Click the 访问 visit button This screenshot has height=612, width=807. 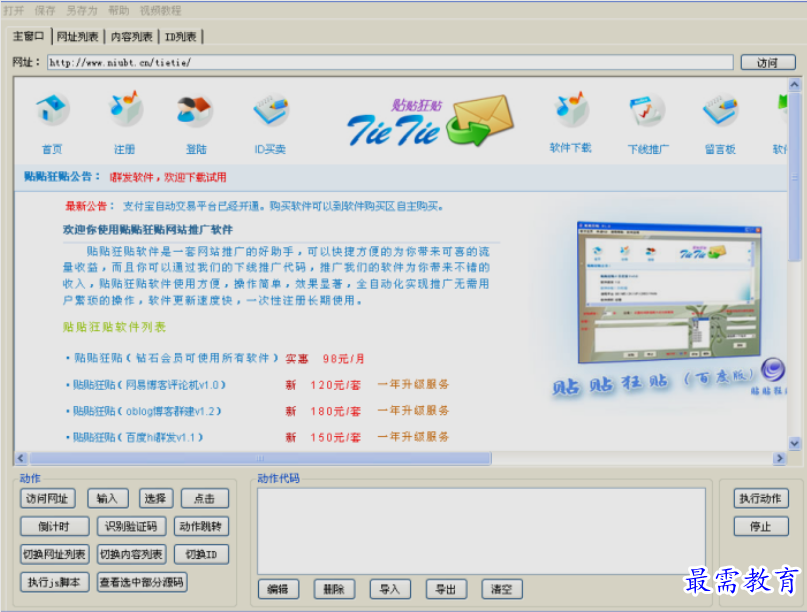click(767, 62)
